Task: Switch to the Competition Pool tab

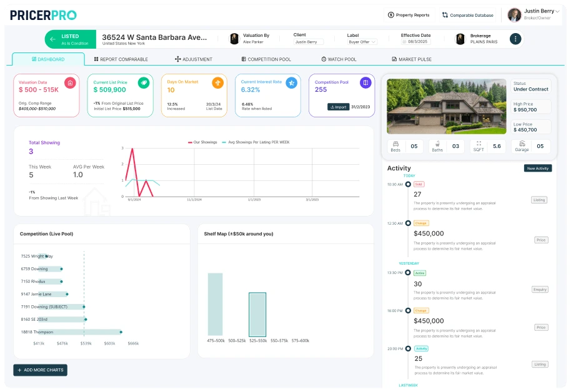Action: [x=266, y=59]
